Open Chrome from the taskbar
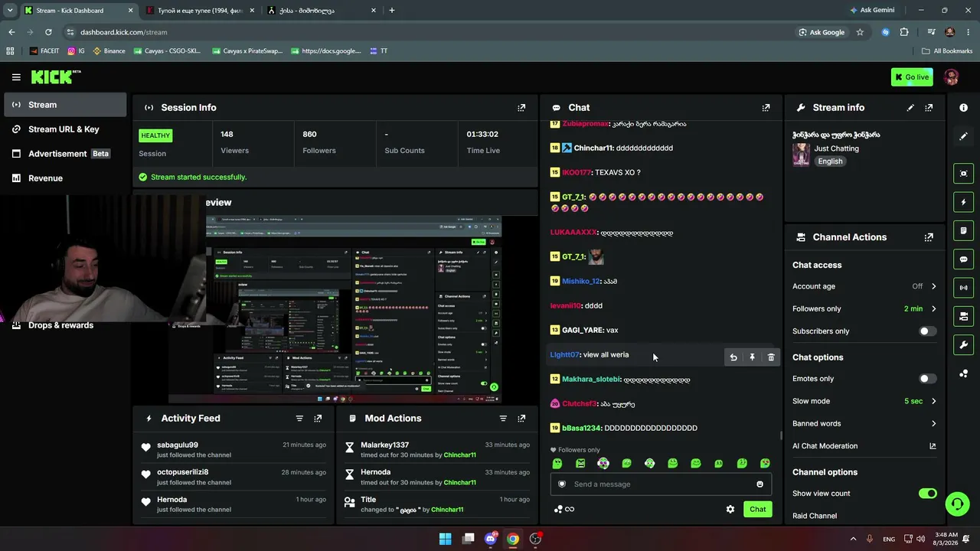This screenshot has width=980, height=551. point(513,539)
